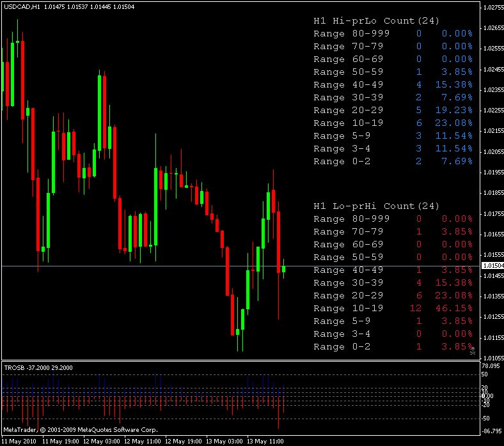Select red 'Range 60-69' row under Lo-prHi
The height and width of the screenshot is (446, 504).
[x=393, y=244]
